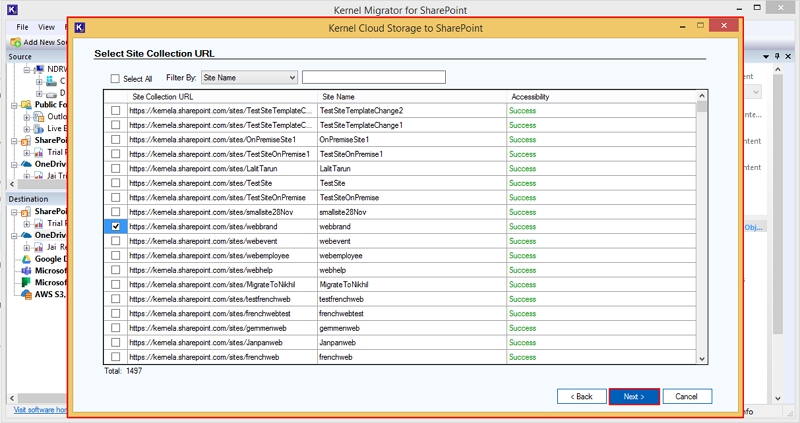Image resolution: width=800 pixels, height=423 pixels.
Task: Click the Public Folder icon in Source tree
Action: 26,105
